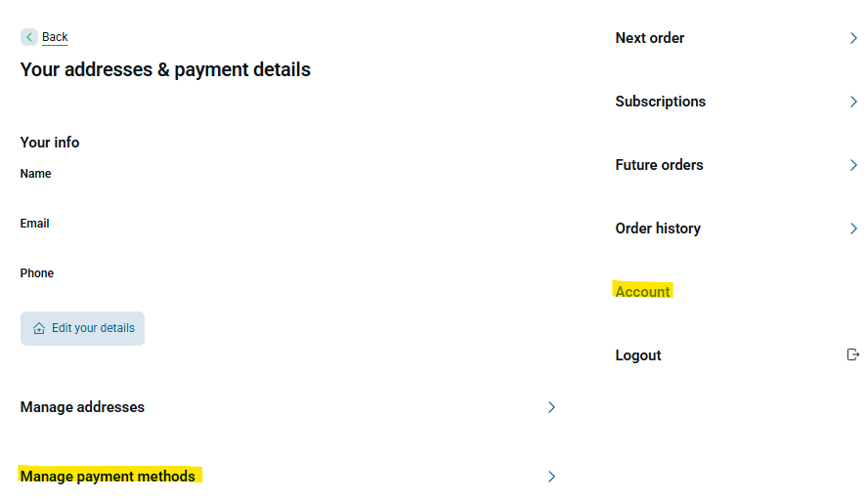View the Order history menu label

coord(658,229)
